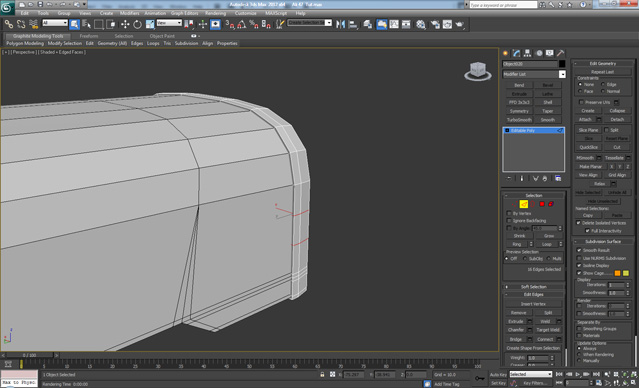Open the Material Editor icon

pyautogui.click(x=421, y=24)
